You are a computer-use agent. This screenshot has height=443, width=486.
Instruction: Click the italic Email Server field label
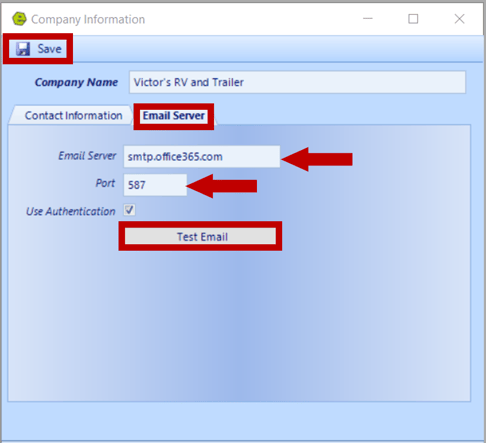[x=87, y=156]
